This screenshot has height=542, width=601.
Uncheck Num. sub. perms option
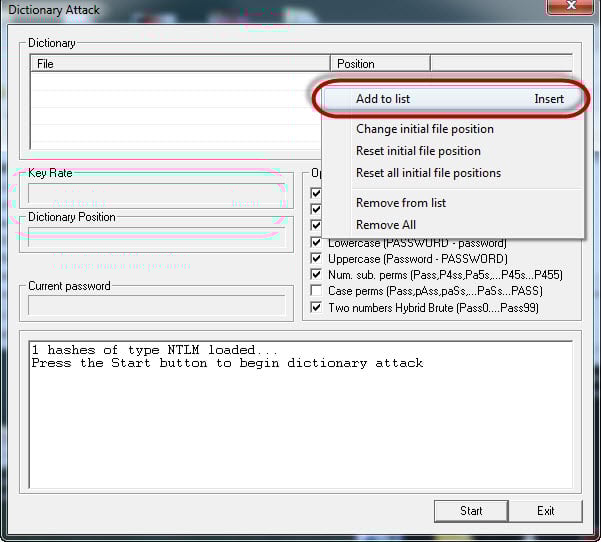click(317, 275)
